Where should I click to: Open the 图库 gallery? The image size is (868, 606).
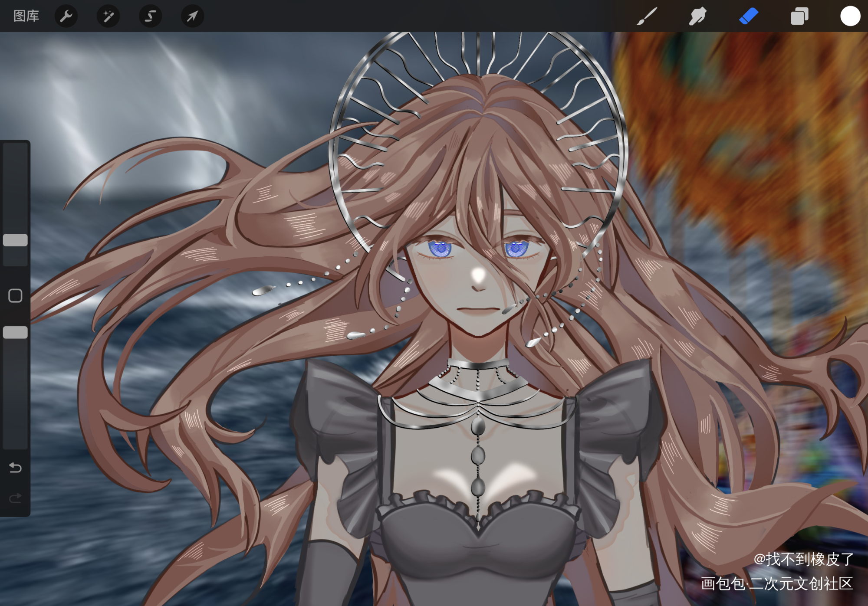pyautogui.click(x=26, y=16)
